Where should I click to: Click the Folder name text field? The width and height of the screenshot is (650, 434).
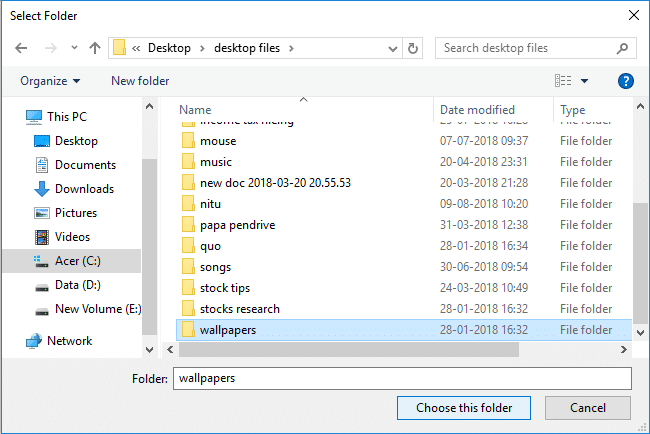tap(402, 378)
